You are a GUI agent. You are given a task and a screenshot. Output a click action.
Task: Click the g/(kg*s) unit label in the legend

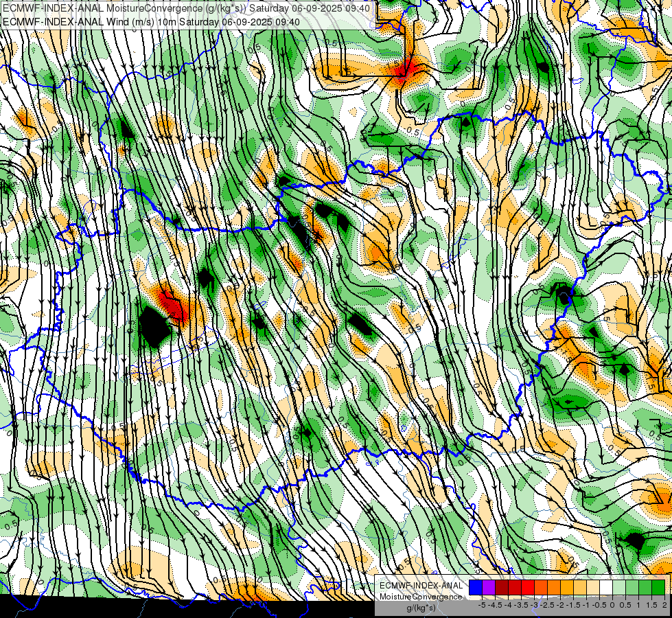421,608
